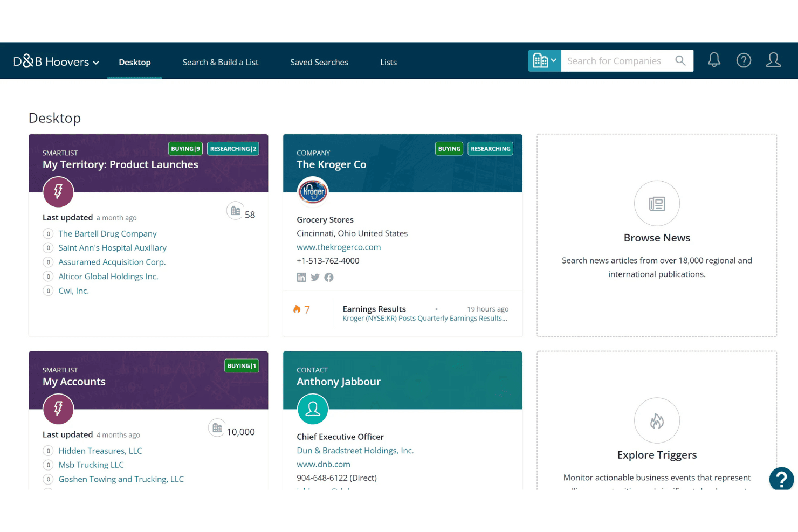Click the Browse News newspaper icon
Screen dimensions: 798x532
tap(657, 203)
